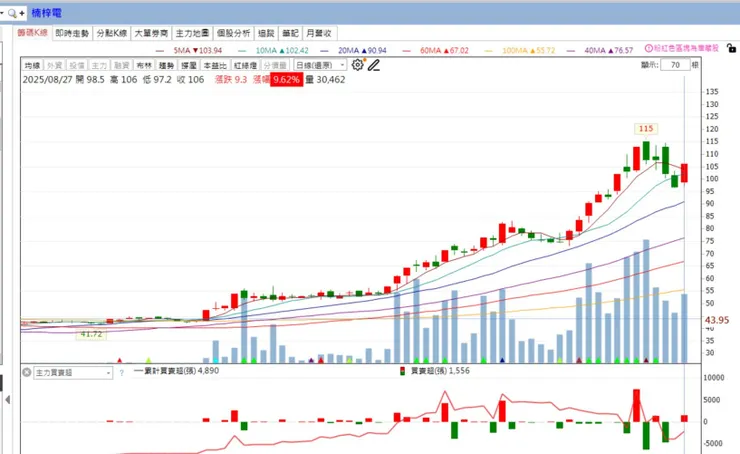Viewport: 740px width, 454px height.
Task: Click the 買賣超(張) legend marker icon
Action: [x=403, y=371]
